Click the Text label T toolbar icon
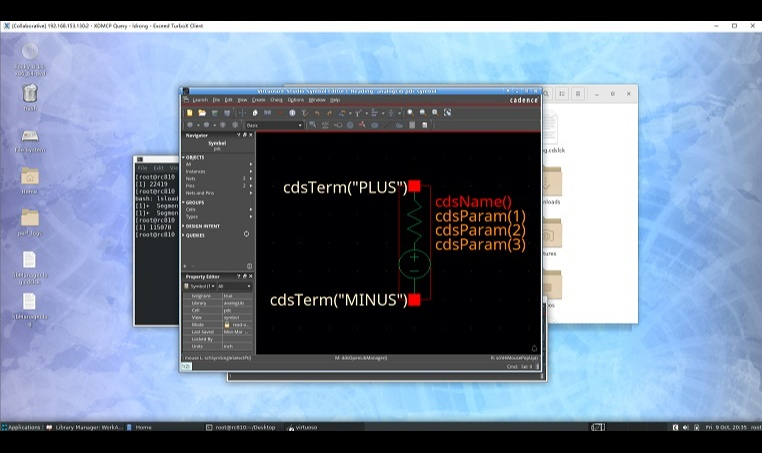762x453 pixels. (358, 113)
